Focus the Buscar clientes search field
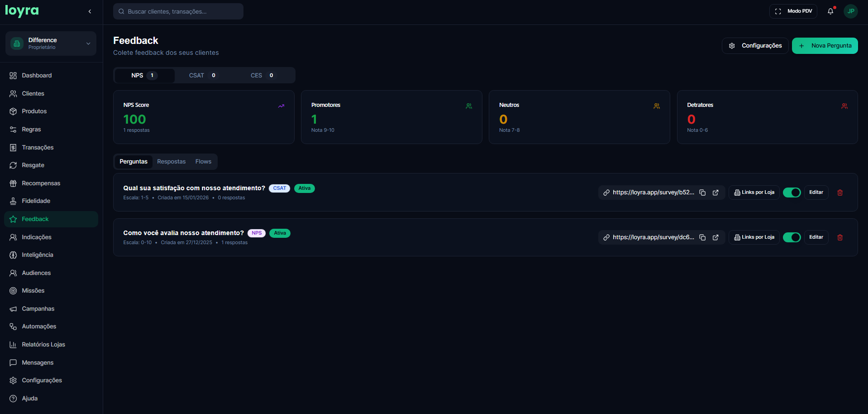Viewport: 868px width, 414px height. point(178,11)
